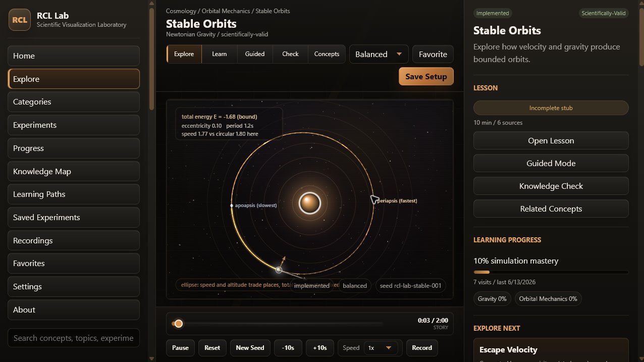Click the Orbital Mechanics 0% chip
The height and width of the screenshot is (362, 644).
click(548, 298)
